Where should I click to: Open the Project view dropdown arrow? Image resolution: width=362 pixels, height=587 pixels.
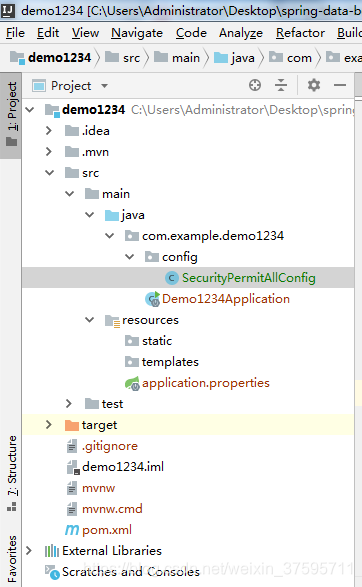104,86
